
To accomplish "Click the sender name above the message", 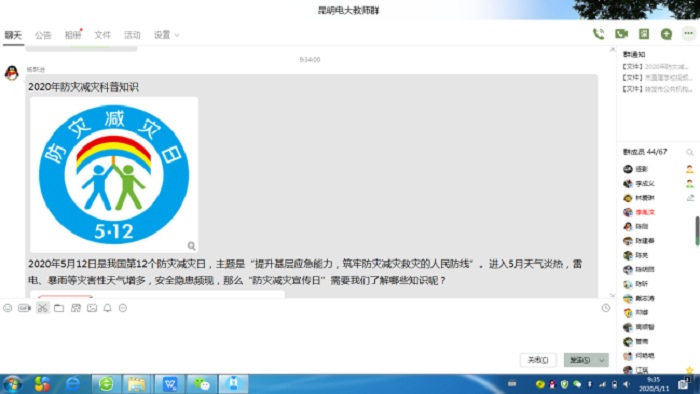I will [x=36, y=69].
